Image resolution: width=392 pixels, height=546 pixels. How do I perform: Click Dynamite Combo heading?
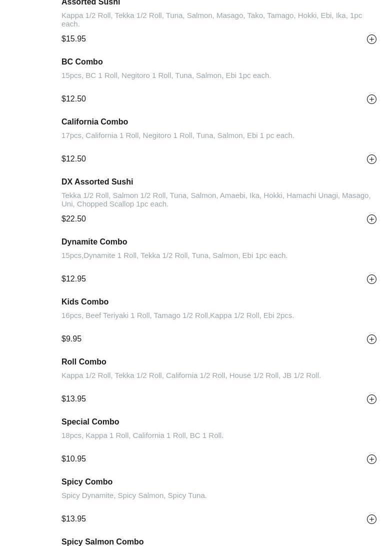[x=94, y=241]
